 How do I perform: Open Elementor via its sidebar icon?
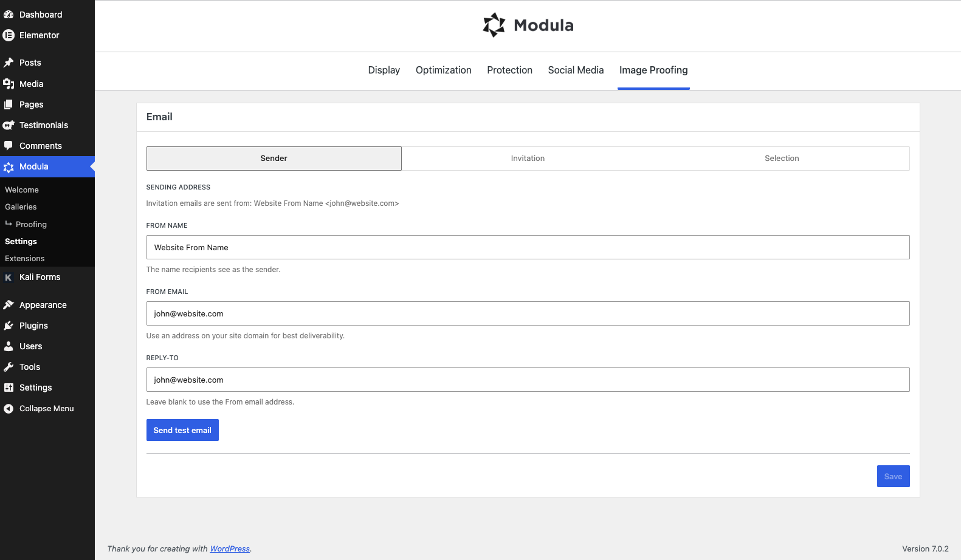(9, 35)
